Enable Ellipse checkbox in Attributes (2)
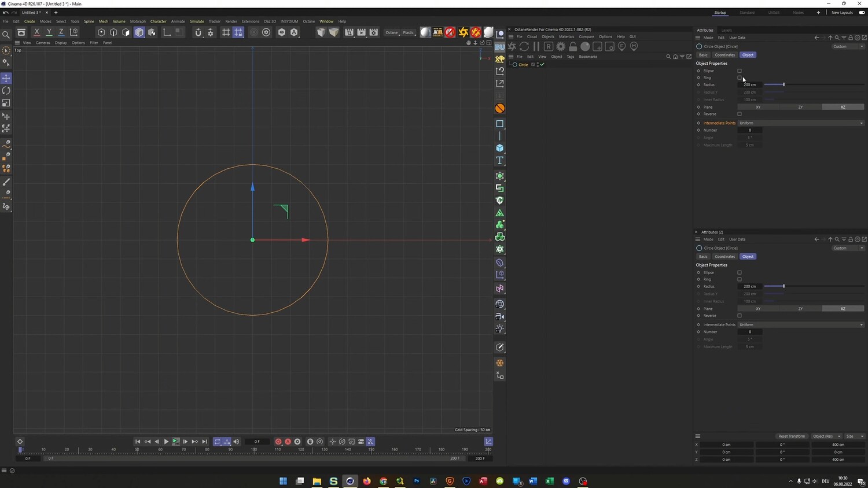The width and height of the screenshot is (868, 488). tap(740, 272)
